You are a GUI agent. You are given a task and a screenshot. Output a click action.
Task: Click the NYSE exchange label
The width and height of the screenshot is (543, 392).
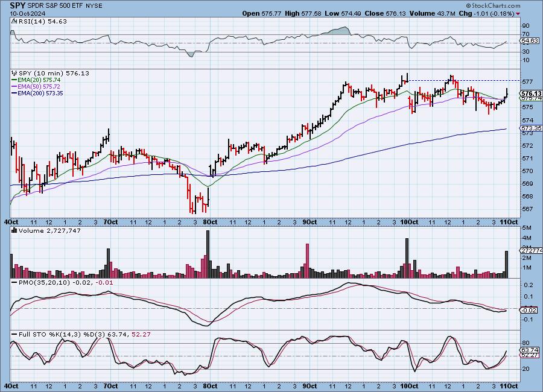click(x=93, y=6)
